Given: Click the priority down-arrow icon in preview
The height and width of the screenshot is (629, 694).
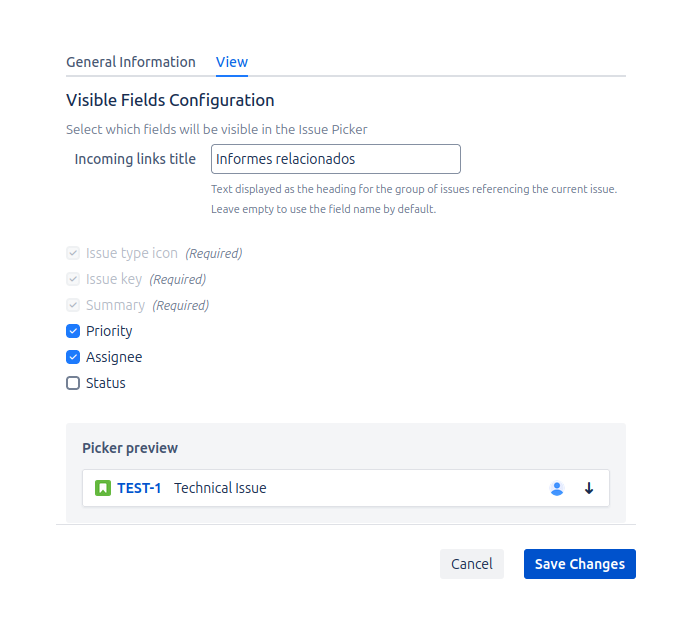Looking at the screenshot, I should (x=589, y=488).
